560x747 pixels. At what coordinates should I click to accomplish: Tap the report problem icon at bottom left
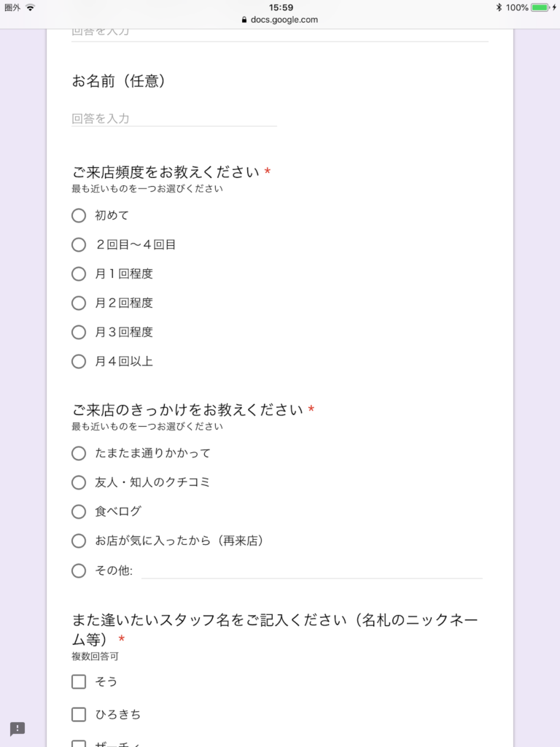pyautogui.click(x=17, y=729)
